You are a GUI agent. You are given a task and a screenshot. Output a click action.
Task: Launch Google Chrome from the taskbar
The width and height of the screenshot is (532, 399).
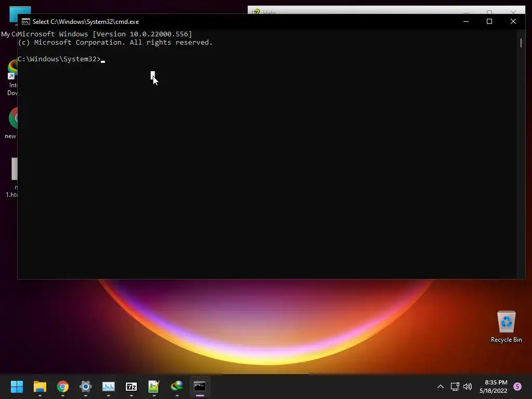coord(63,387)
